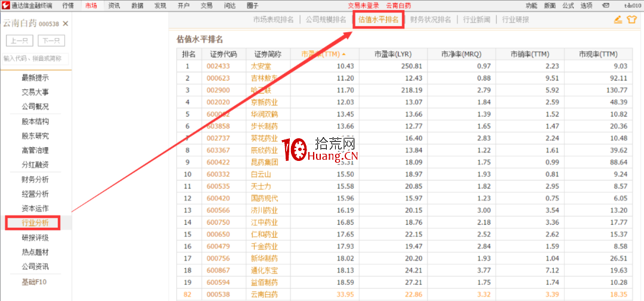Select 财务分析 in the sidebar
The width and height of the screenshot is (644, 301).
(35, 179)
